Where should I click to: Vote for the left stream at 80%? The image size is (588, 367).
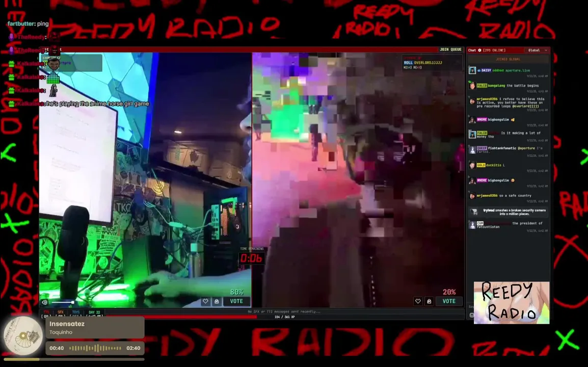tap(236, 301)
